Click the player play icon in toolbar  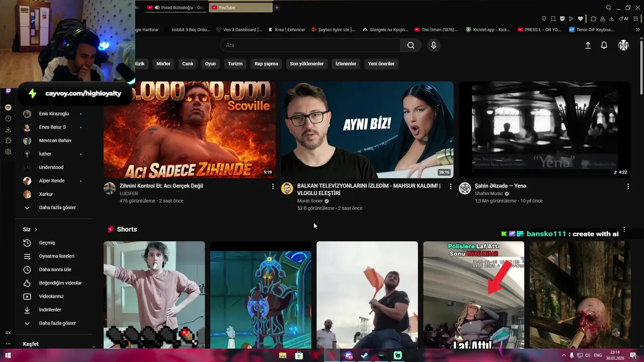point(571,19)
